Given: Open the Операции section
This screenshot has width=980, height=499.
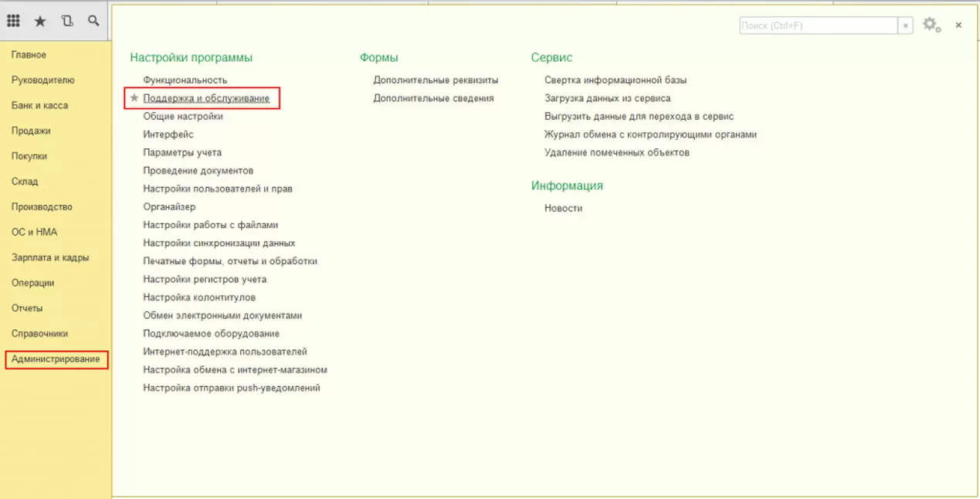Looking at the screenshot, I should click(33, 283).
